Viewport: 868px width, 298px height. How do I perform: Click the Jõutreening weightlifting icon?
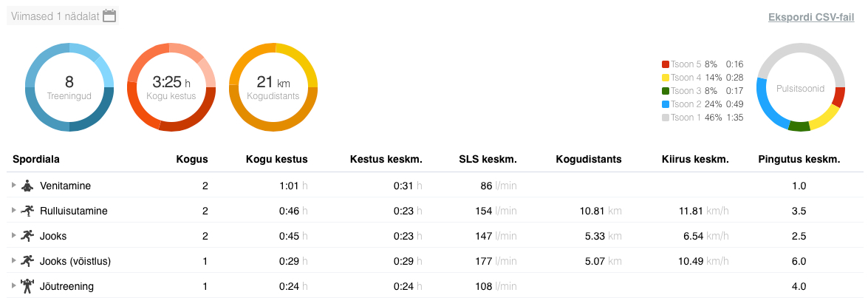coord(28,286)
